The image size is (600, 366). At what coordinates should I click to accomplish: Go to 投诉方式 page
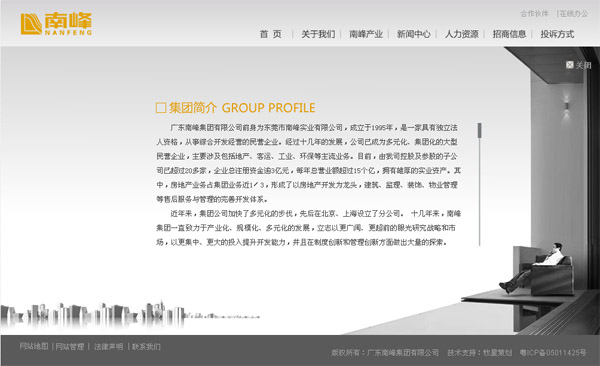click(x=557, y=34)
